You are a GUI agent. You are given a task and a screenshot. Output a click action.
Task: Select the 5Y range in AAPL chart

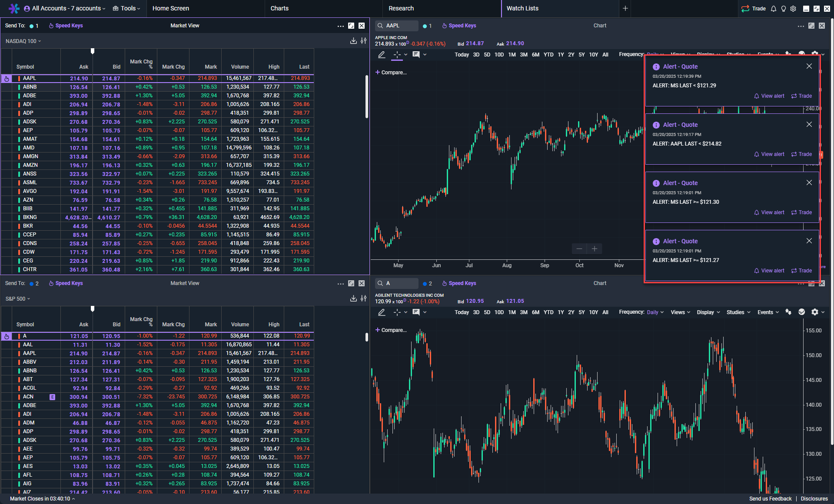(581, 55)
